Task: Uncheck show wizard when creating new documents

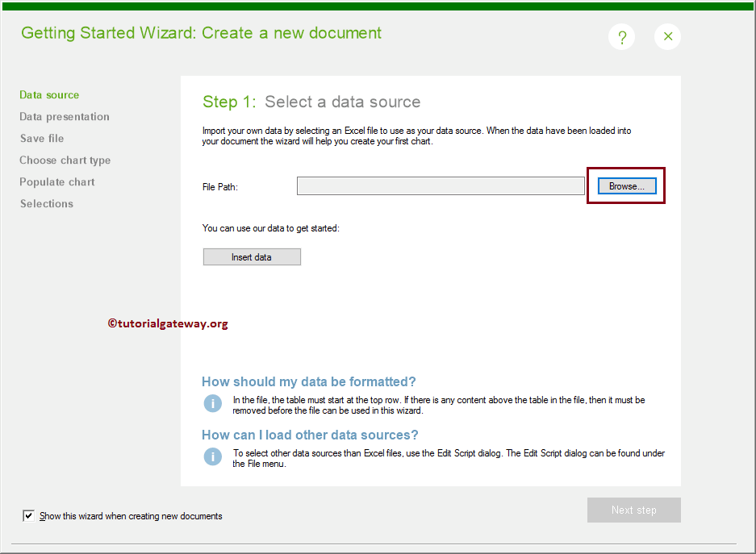Action: tap(28, 515)
